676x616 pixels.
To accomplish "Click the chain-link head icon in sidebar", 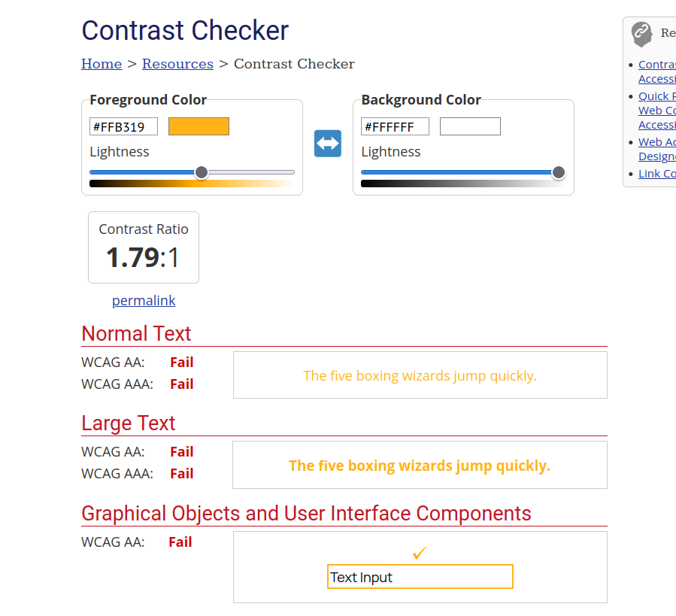I will click(641, 34).
